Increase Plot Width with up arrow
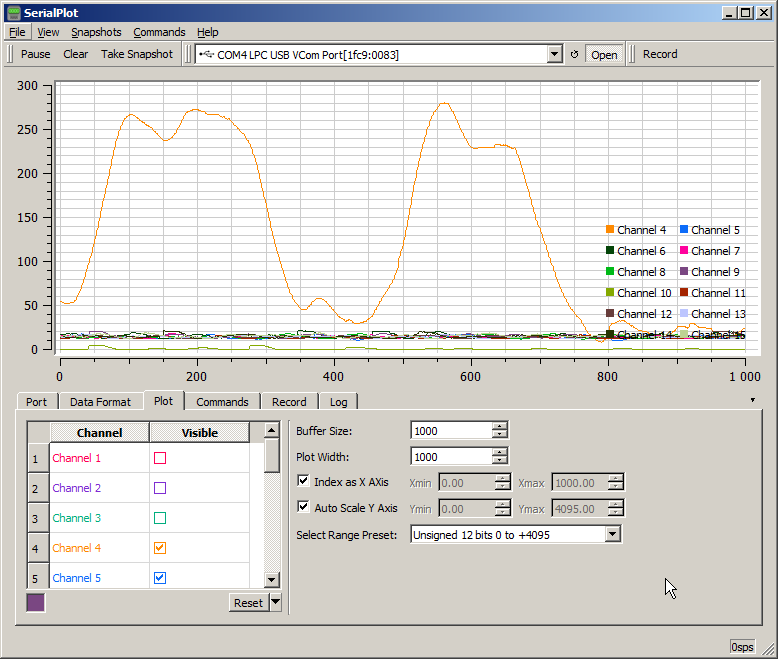This screenshot has width=778, height=659. point(500,452)
